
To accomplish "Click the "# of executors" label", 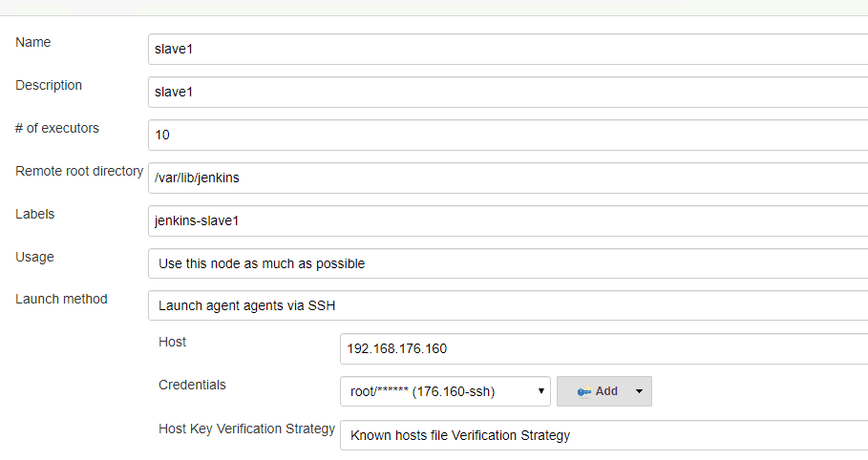I will [x=57, y=128].
